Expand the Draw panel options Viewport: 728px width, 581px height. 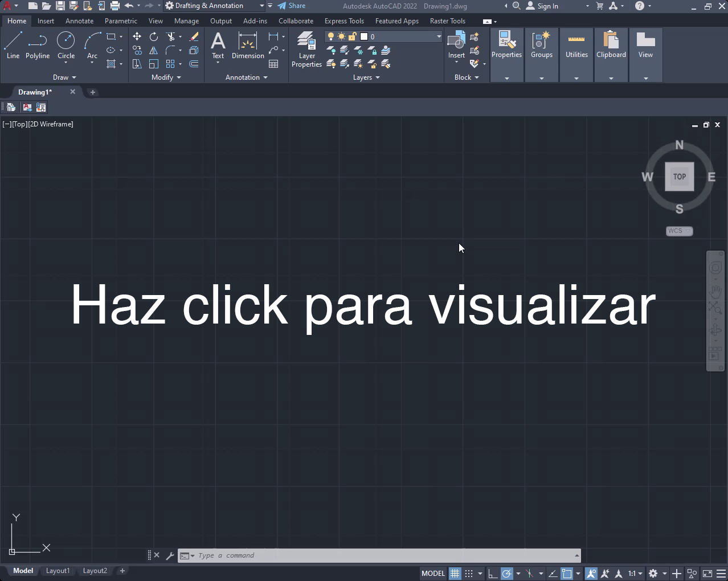(x=64, y=77)
